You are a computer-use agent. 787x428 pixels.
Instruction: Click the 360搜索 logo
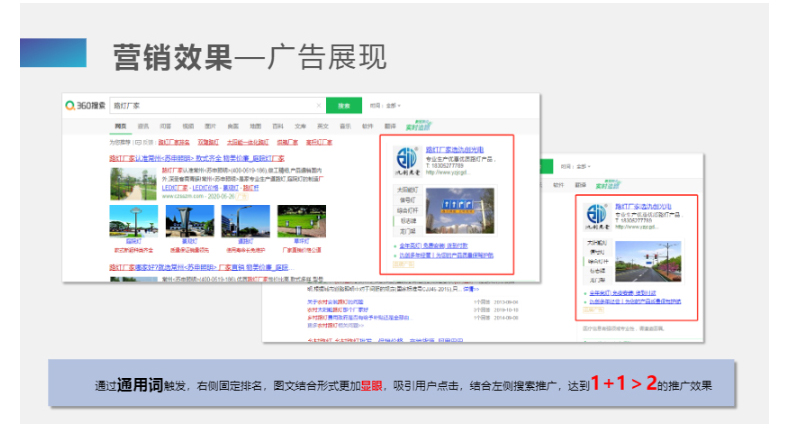(85, 105)
